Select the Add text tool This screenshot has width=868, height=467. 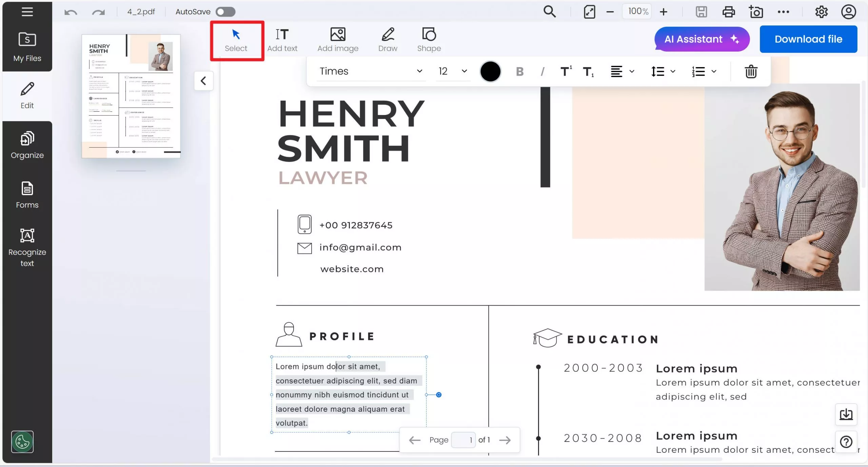(282, 39)
